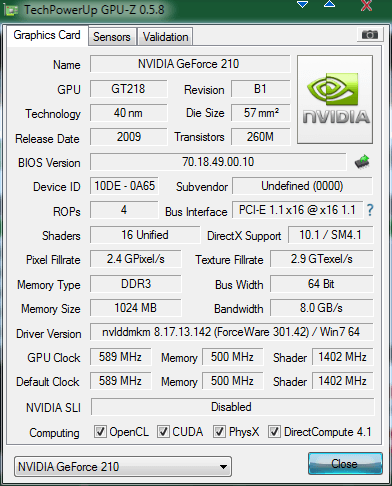Toggle the PhysX checkbox
The width and height of the screenshot is (392, 486).
coord(219,431)
